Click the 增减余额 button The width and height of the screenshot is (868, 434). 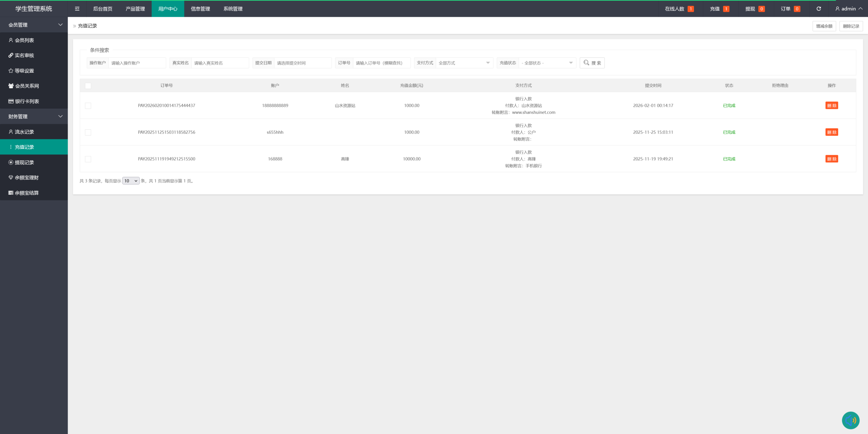point(824,26)
